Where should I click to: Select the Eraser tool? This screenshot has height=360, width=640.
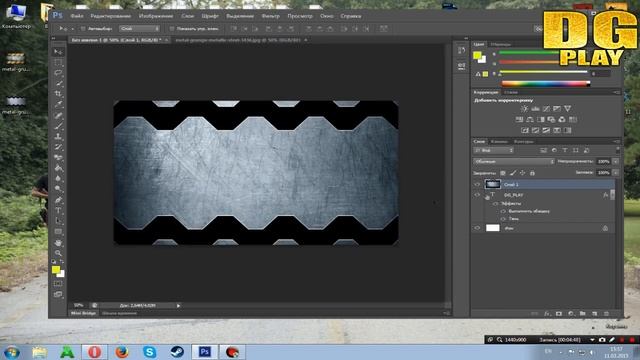58,158
